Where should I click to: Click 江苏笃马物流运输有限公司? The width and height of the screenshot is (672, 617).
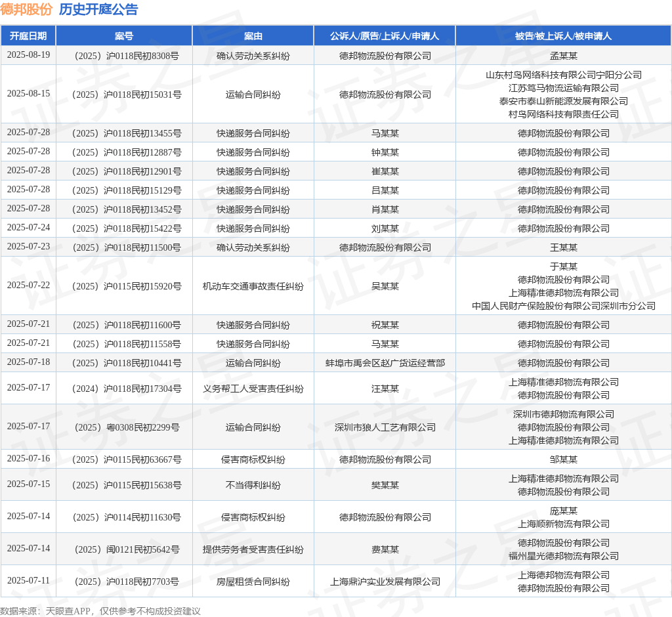click(564, 88)
